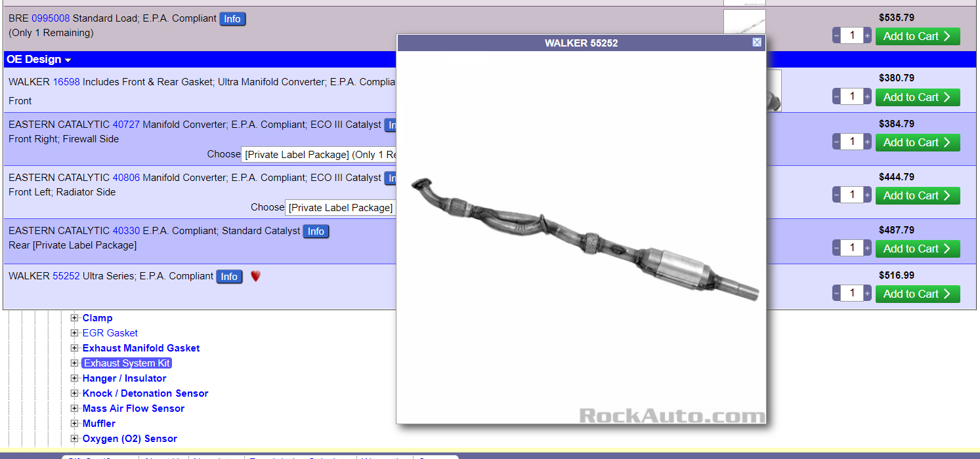Select the Oxygen (O2) Sensor category

[129, 439]
